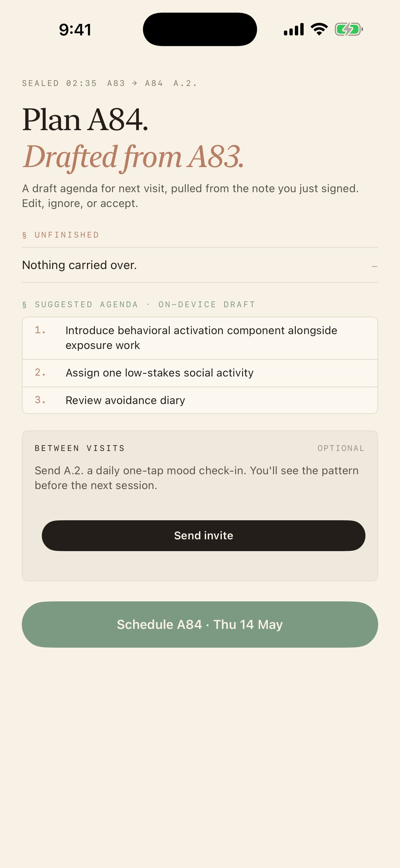Tap the OPTIONAL label in Between Visits card
The height and width of the screenshot is (868, 400).
(341, 448)
